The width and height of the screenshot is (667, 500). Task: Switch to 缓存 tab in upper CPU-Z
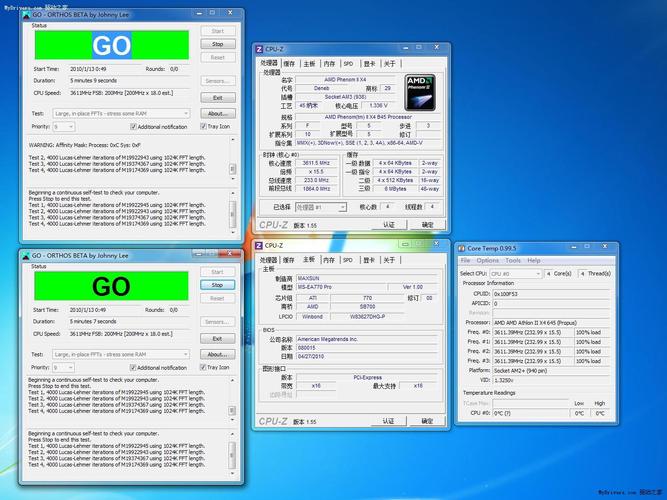[x=289, y=64]
